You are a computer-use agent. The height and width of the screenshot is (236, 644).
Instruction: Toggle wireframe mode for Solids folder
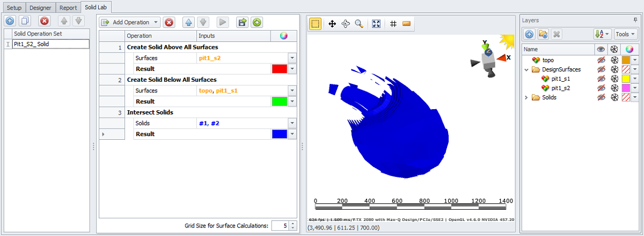(x=614, y=97)
